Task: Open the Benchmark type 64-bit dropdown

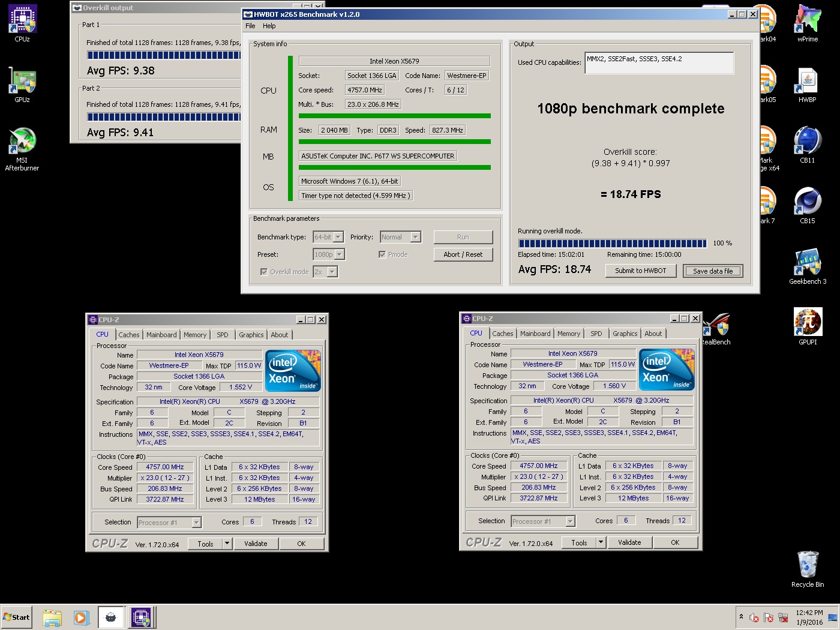Action: [x=328, y=237]
